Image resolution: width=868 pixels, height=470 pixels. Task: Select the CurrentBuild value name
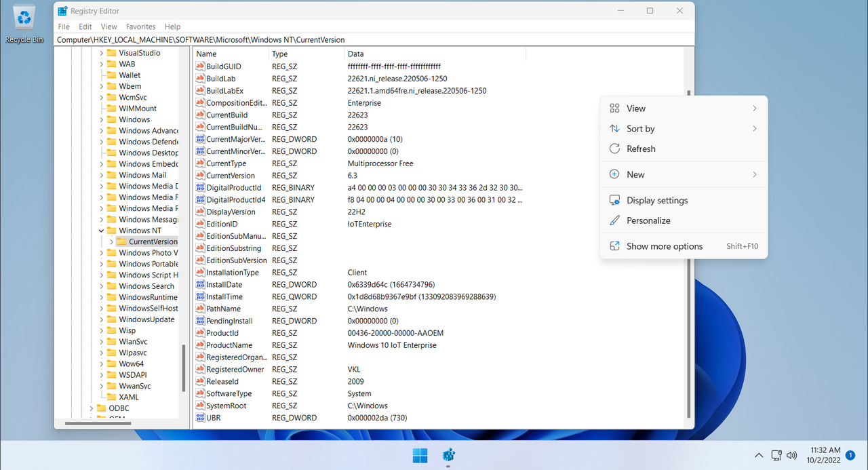point(226,115)
